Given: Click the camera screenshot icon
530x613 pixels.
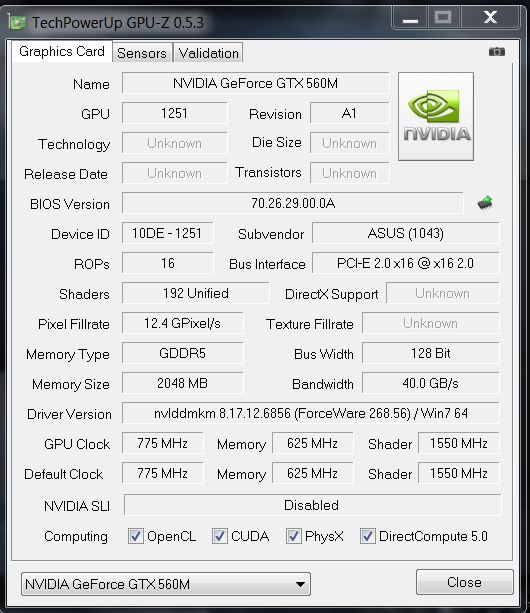Looking at the screenshot, I should coord(497,52).
